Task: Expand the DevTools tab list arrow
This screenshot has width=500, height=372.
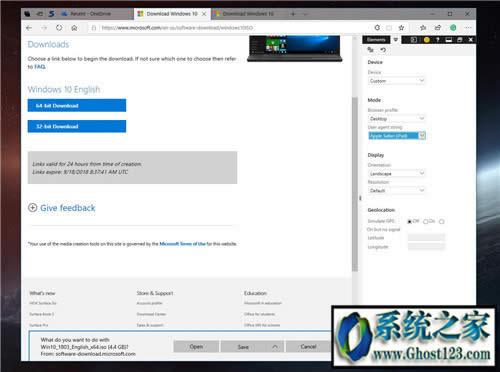Action: tap(396, 40)
